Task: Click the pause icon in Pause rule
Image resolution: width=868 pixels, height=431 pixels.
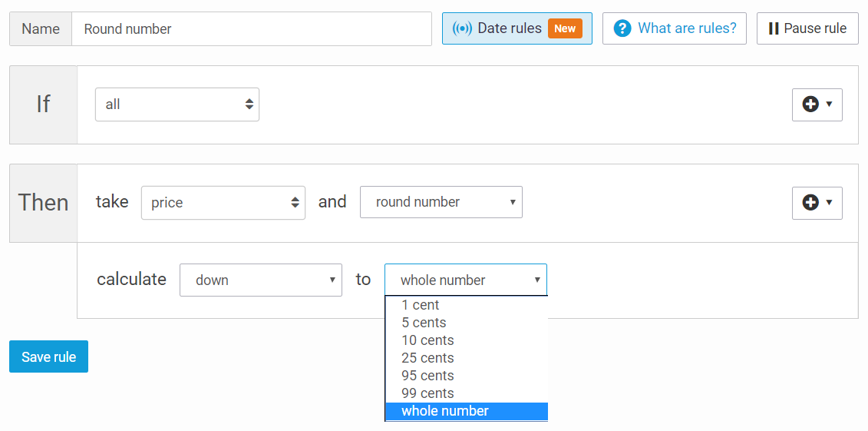Action: click(x=774, y=28)
